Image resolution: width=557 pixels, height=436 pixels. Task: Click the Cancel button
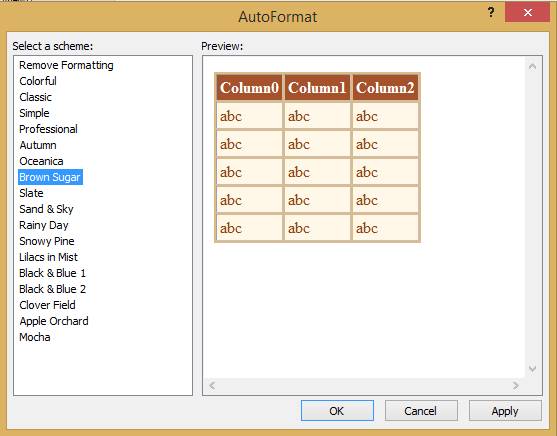click(x=421, y=411)
